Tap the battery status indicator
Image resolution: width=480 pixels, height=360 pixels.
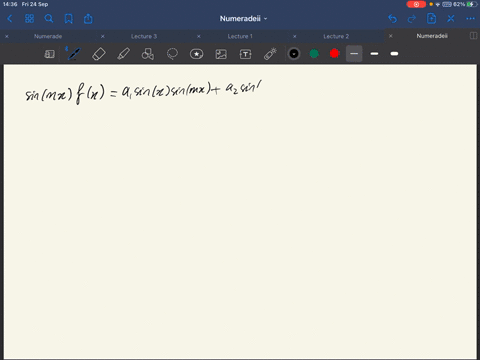(472, 4)
